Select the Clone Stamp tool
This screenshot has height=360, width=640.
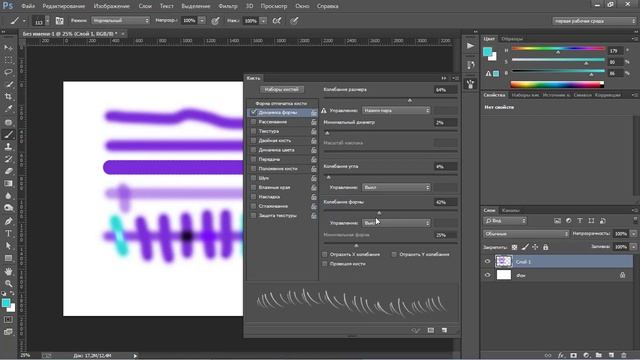tap(8, 147)
